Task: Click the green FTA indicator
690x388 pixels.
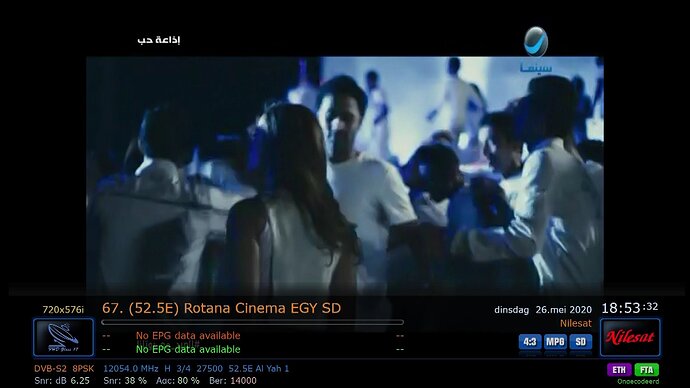Action: pos(647,370)
